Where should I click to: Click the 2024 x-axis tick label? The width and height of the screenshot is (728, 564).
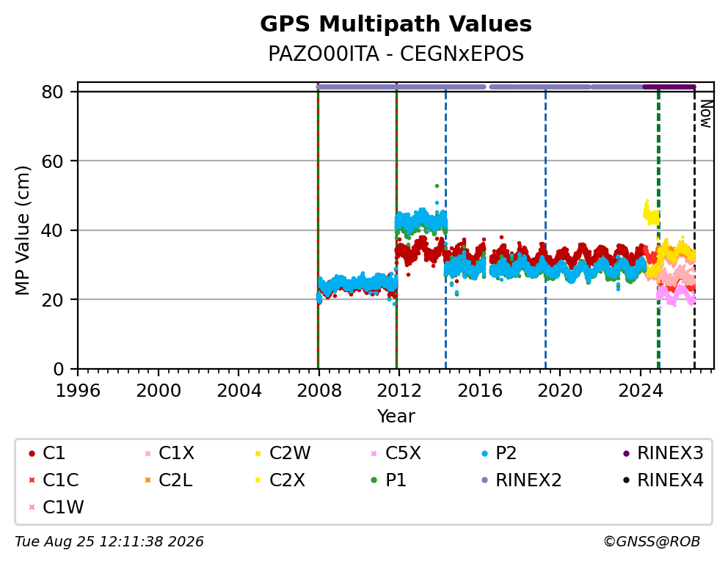(x=640, y=390)
